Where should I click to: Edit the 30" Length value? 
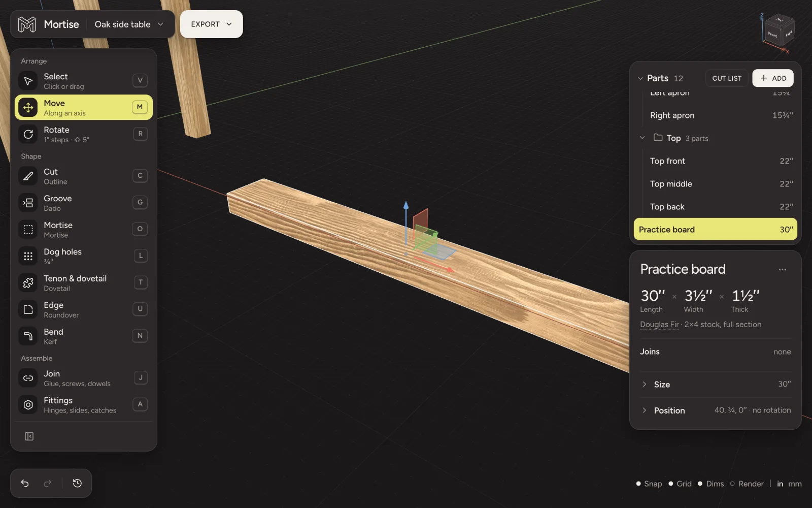(653, 296)
